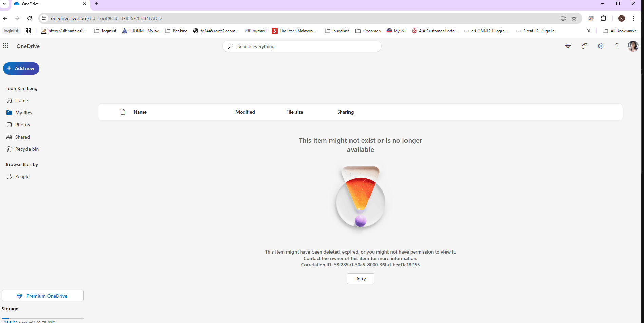The image size is (644, 323).
Task: Click the Add new button
Action: tap(21, 68)
